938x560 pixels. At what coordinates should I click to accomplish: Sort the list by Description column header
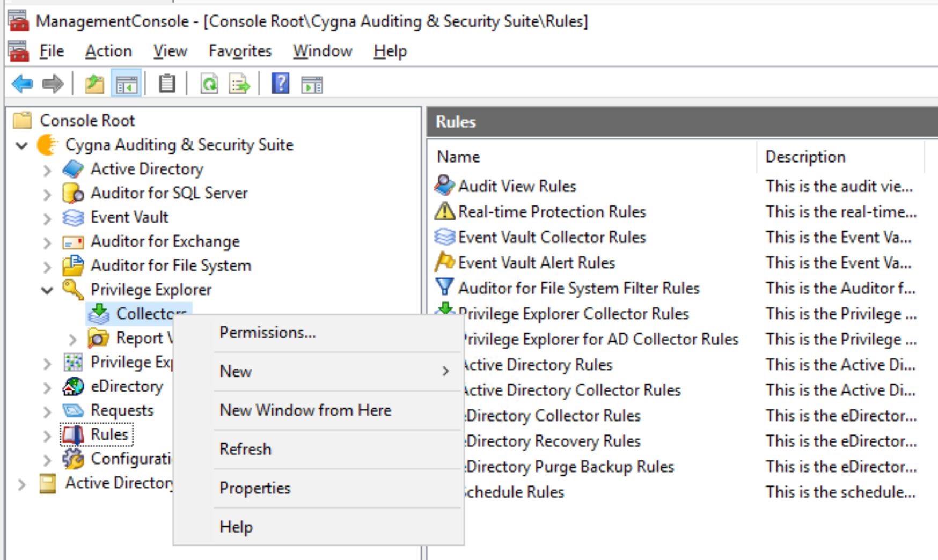pyautogui.click(x=841, y=157)
